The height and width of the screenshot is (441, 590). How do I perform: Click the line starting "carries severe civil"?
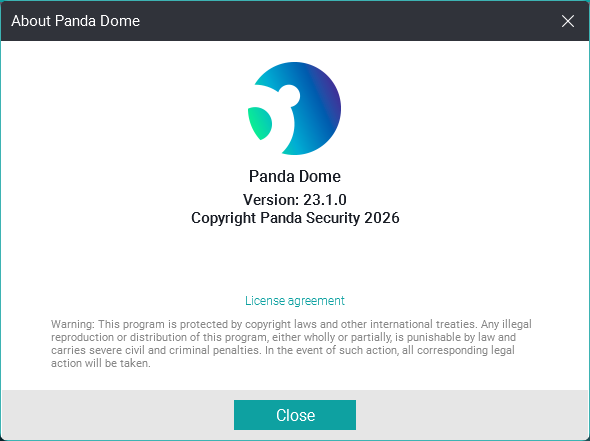(283, 350)
